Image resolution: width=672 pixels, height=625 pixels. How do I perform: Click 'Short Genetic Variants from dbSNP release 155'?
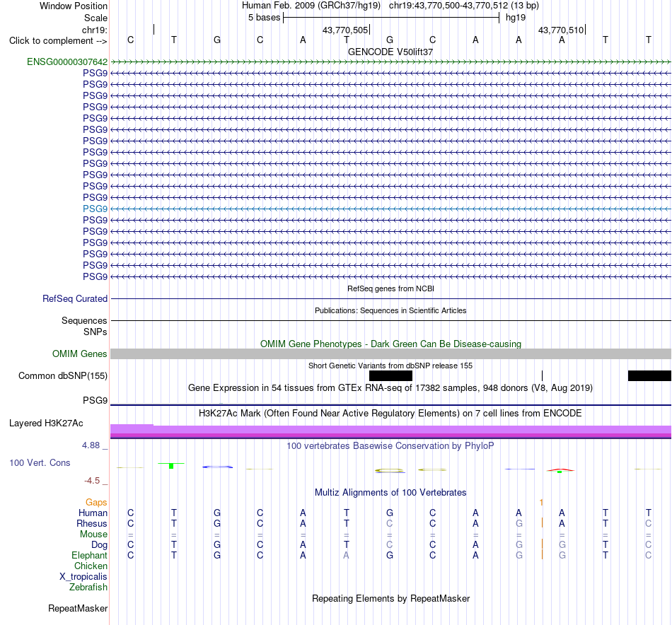[390, 366]
